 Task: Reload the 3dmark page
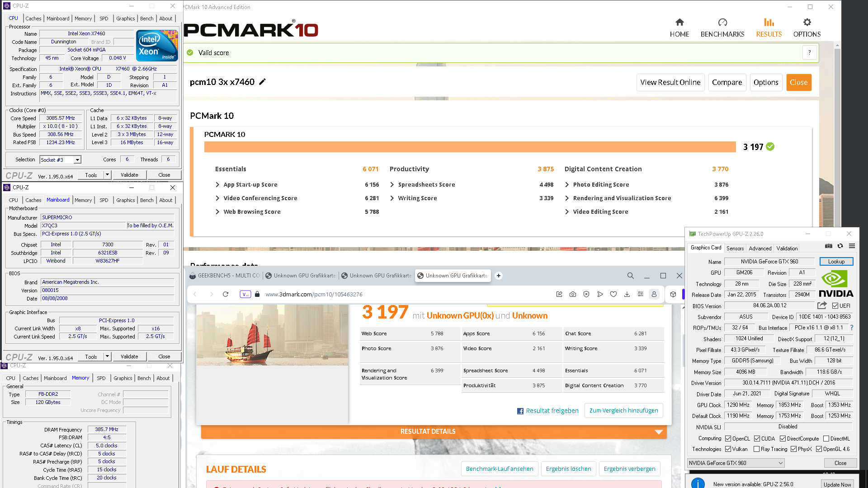[x=226, y=294]
